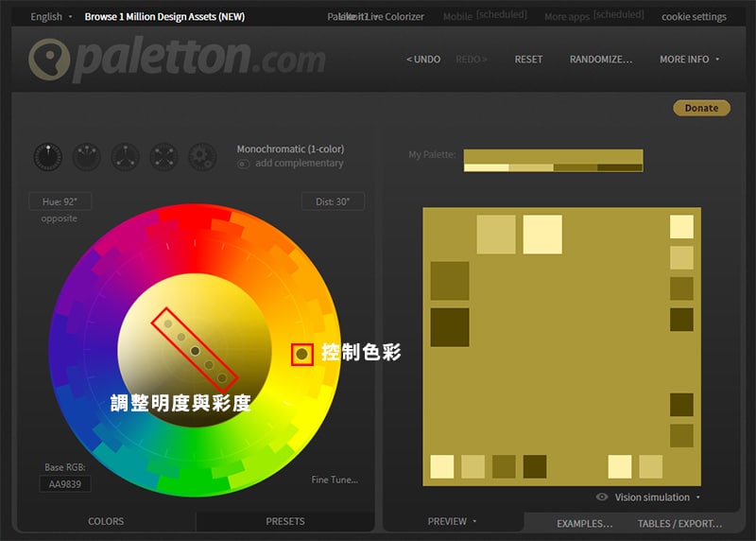
Task: Click the Dist 30° field
Action: 334,201
